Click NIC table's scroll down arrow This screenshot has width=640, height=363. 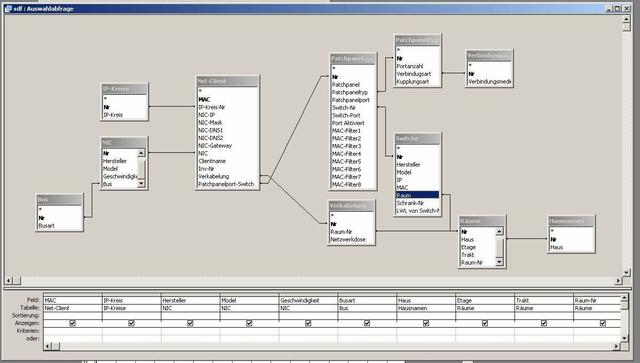pos(141,184)
